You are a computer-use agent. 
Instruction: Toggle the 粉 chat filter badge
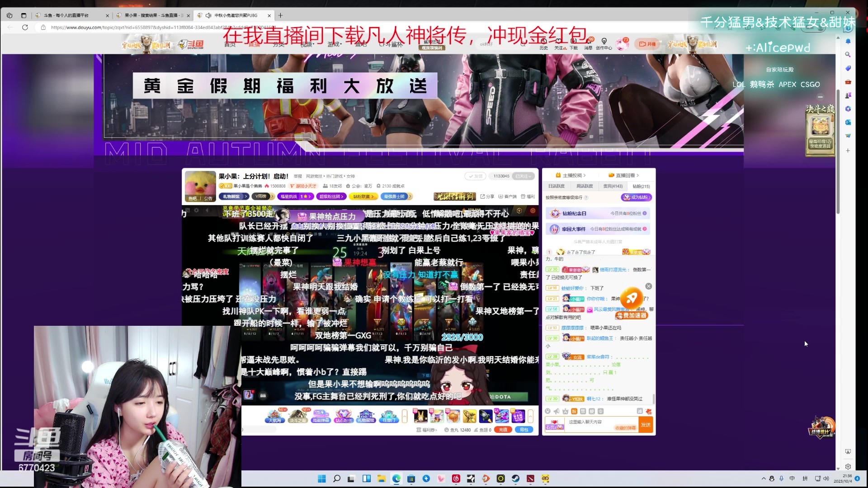click(573, 411)
